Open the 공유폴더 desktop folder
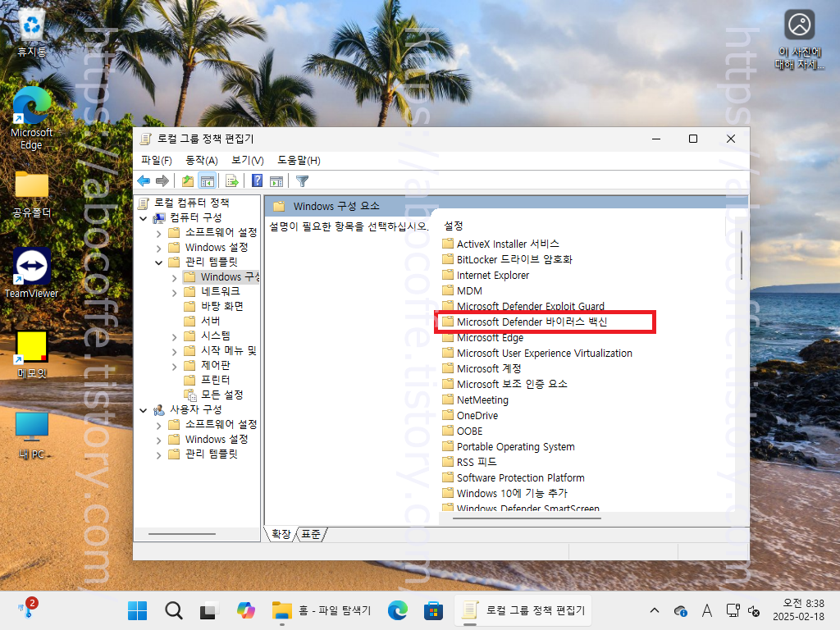 pyautogui.click(x=32, y=194)
